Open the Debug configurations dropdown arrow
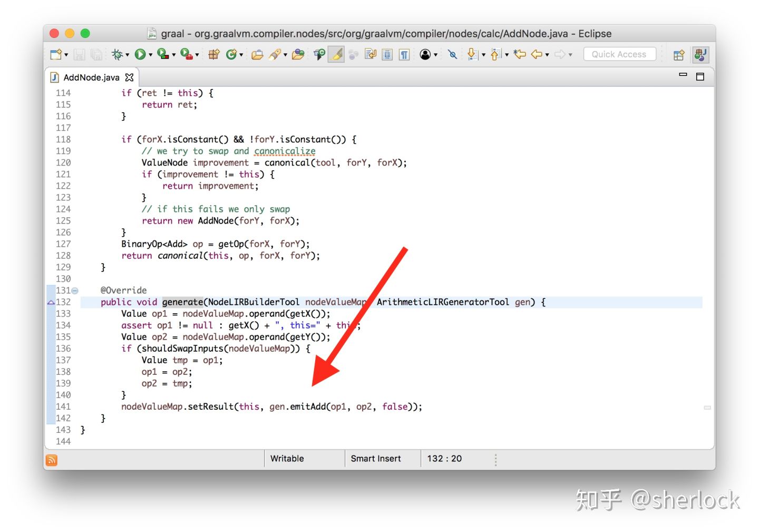This screenshot has width=759, height=532. coord(128,55)
